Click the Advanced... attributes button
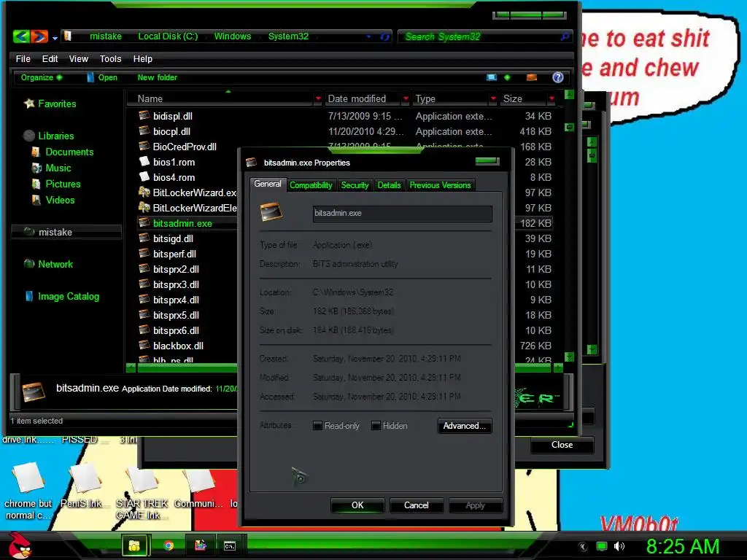Image resolution: width=747 pixels, height=560 pixels. click(465, 426)
